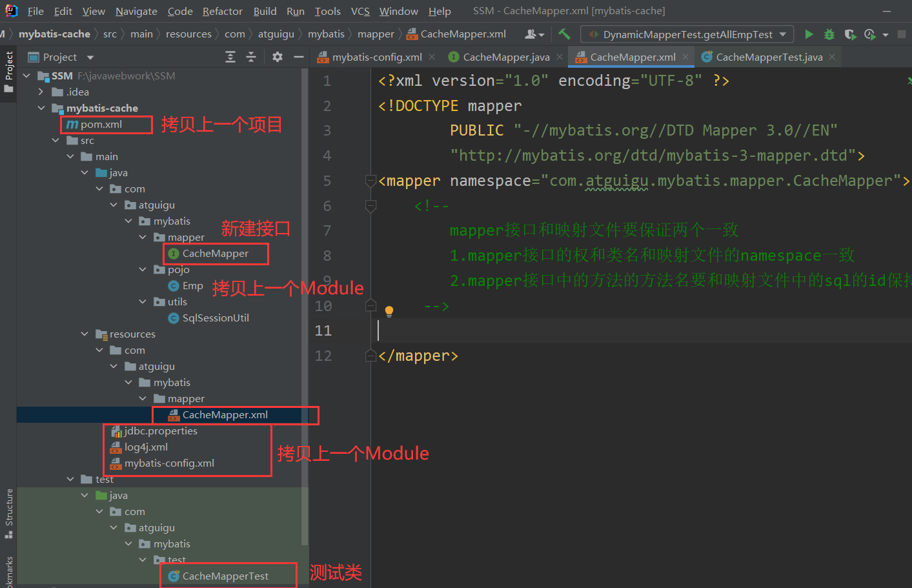Click the closing </mapper> tag

tap(418, 356)
